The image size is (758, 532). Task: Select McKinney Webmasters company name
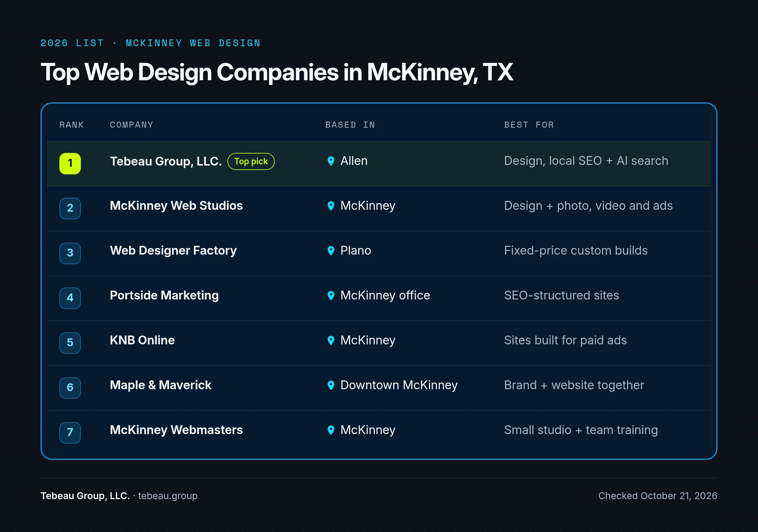coord(176,430)
